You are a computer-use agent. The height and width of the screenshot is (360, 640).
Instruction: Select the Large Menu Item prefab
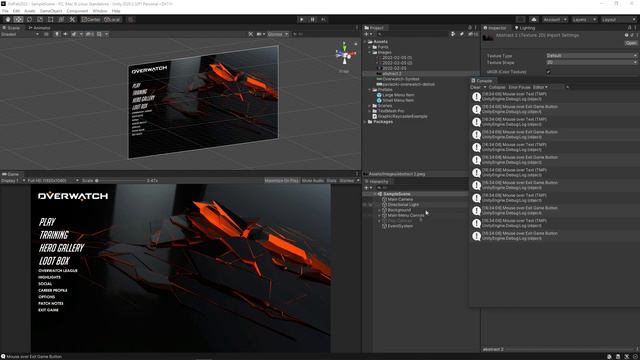tap(398, 95)
